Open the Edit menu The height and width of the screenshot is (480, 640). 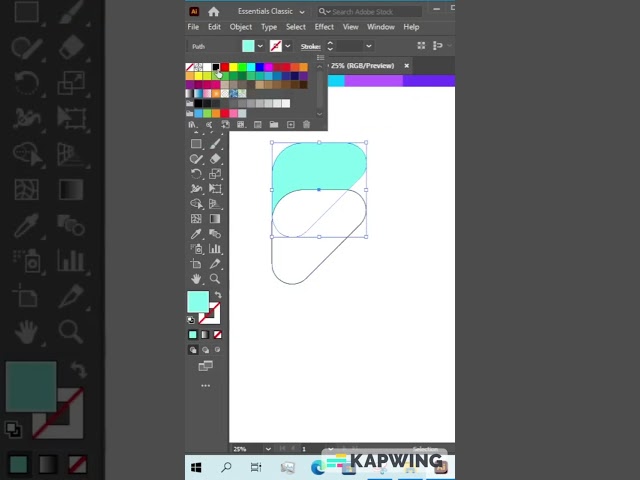coord(214,27)
